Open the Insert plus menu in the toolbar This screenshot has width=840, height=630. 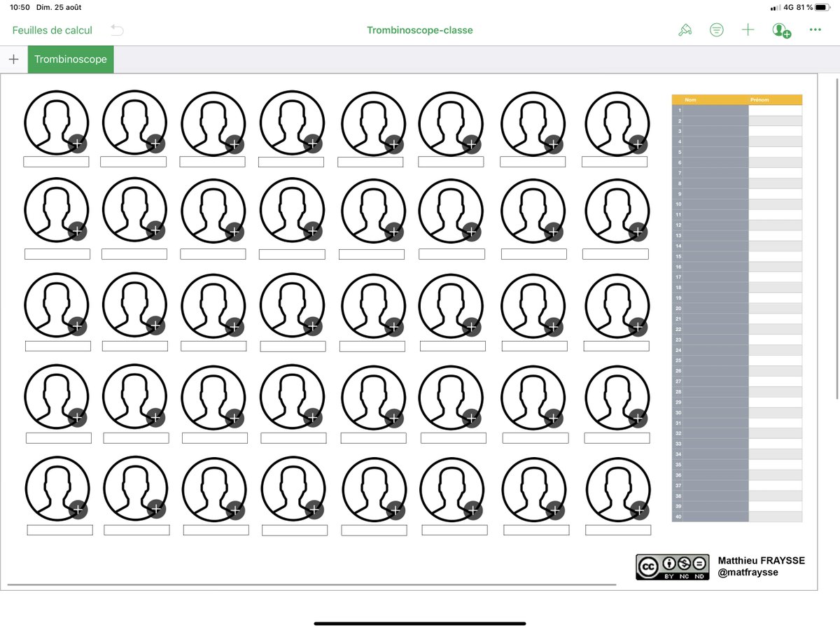(748, 29)
